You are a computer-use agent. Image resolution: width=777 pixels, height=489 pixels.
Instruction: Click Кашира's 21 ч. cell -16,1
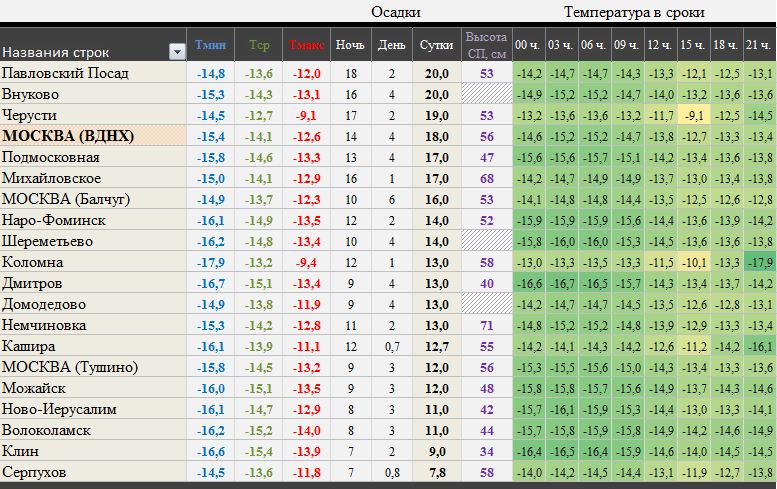point(760,346)
